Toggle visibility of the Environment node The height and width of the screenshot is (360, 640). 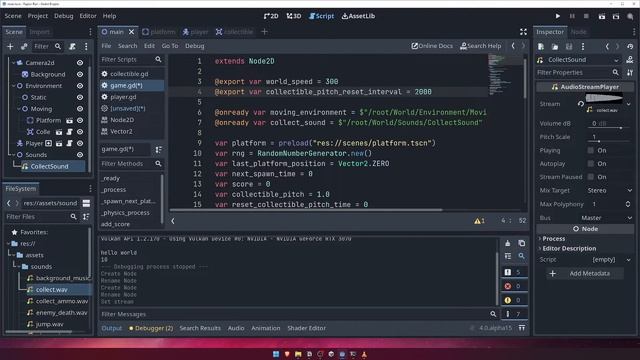tap(80, 86)
